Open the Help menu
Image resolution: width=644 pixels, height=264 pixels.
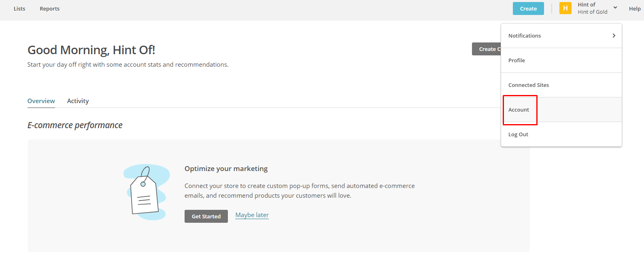tap(635, 8)
